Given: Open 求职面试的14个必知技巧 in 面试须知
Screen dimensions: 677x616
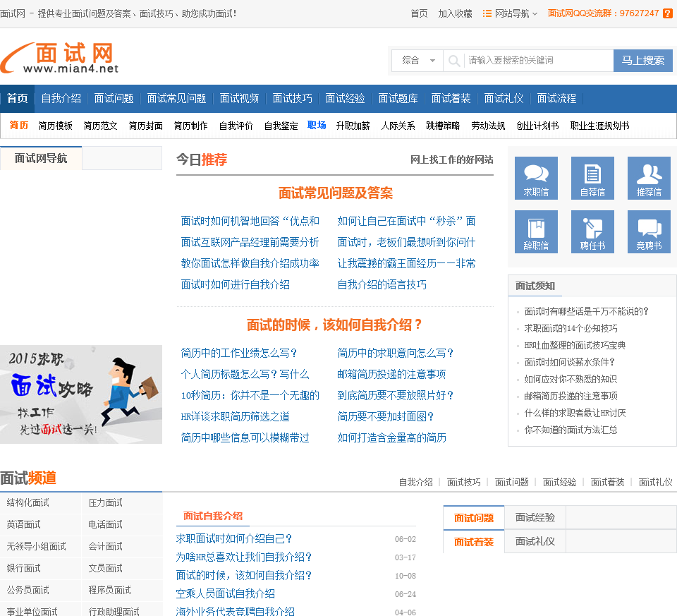Looking at the screenshot, I should click(571, 328).
